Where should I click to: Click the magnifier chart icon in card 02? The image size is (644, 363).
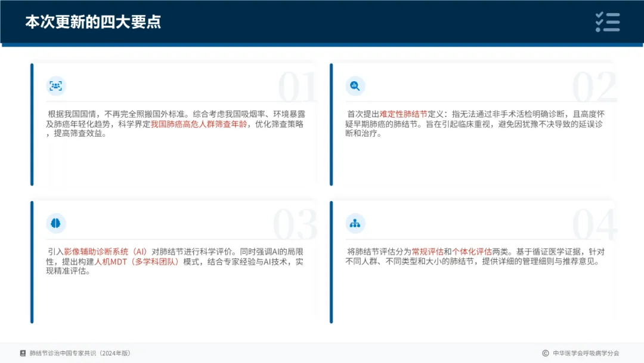pos(355,86)
